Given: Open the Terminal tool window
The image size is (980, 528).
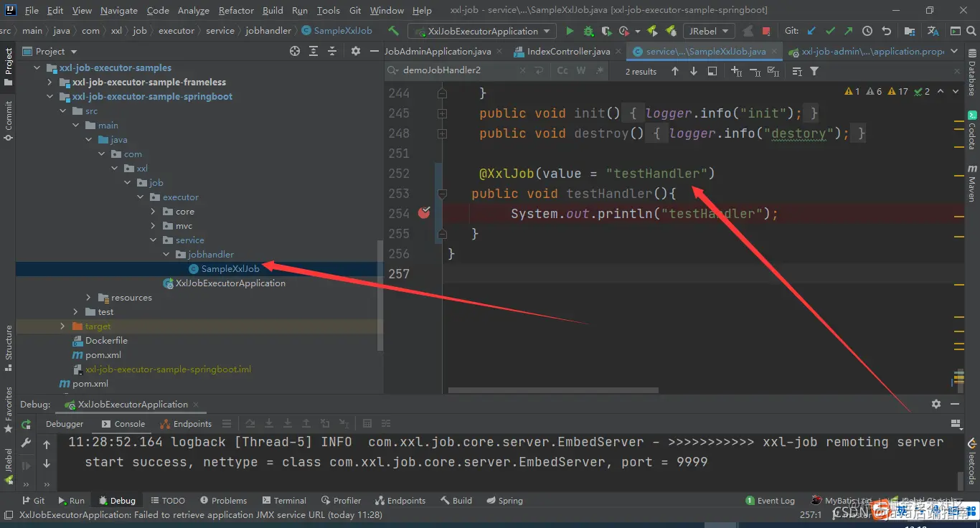Looking at the screenshot, I should pyautogui.click(x=284, y=501).
